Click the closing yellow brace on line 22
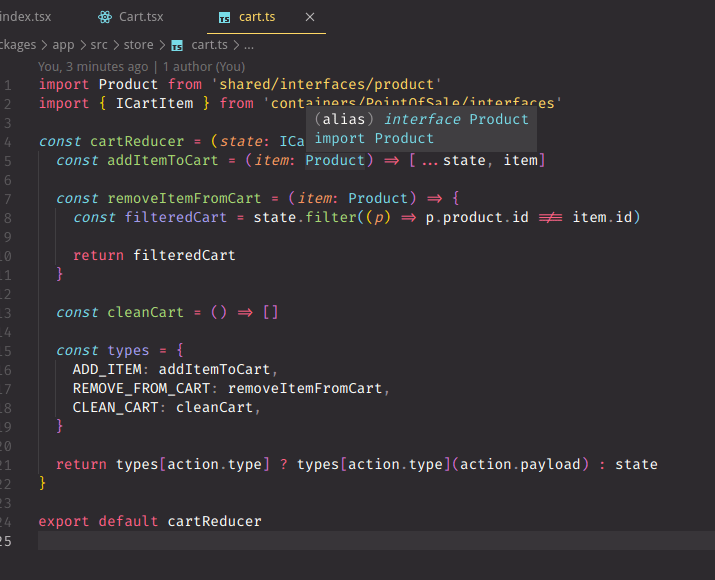715x580 pixels. (42, 483)
